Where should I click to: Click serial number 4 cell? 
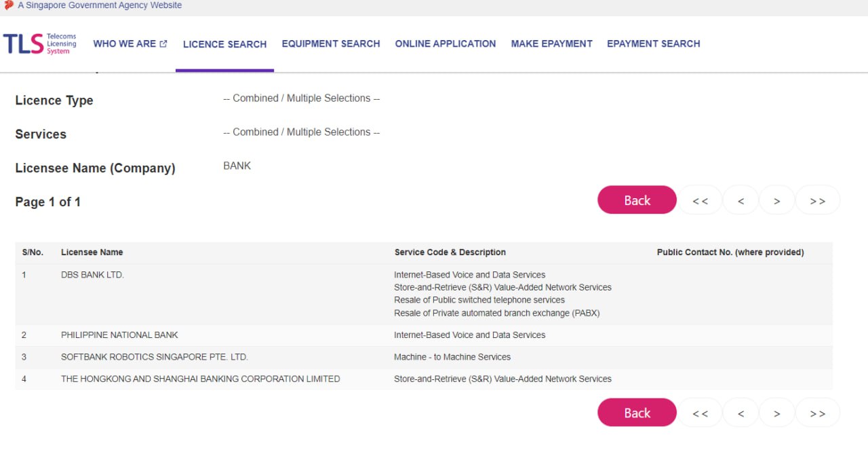pos(24,379)
